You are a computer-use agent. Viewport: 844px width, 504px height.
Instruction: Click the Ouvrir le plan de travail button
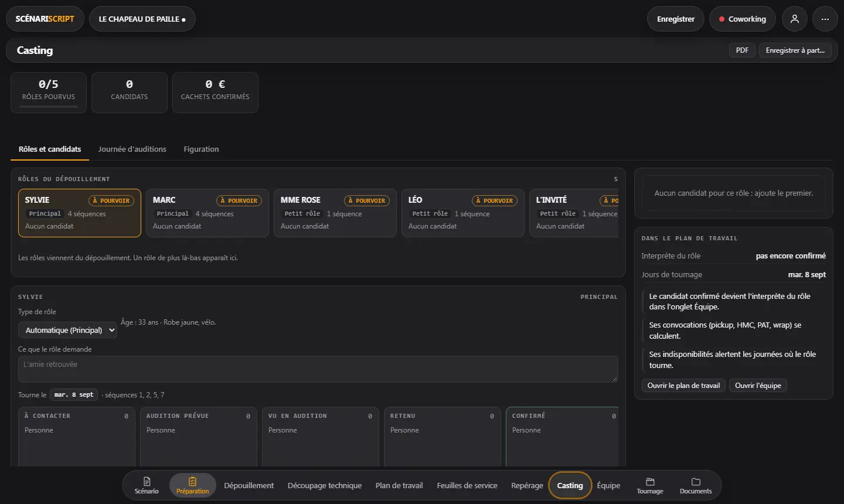(683, 385)
